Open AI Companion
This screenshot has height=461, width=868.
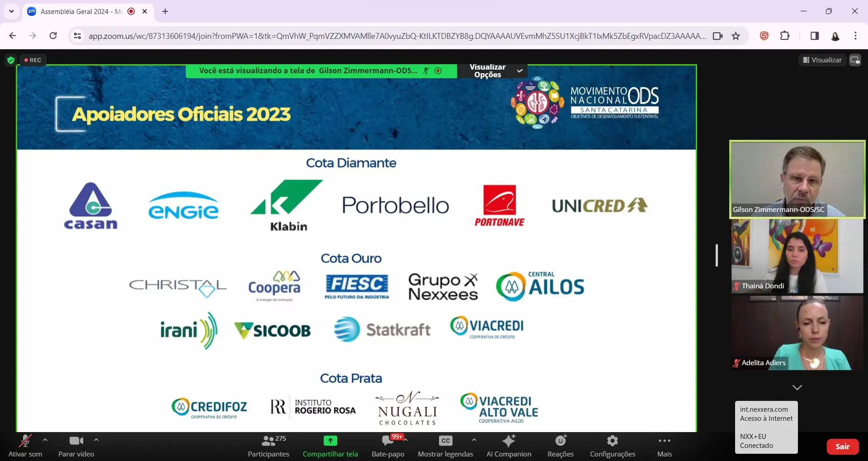click(x=509, y=446)
